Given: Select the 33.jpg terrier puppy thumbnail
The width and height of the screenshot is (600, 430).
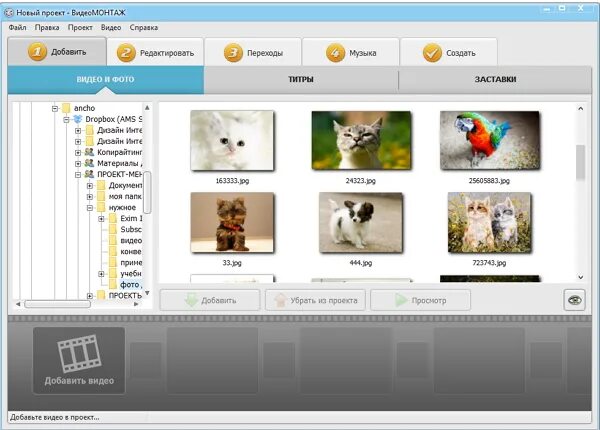Looking at the screenshot, I should pos(232,223).
